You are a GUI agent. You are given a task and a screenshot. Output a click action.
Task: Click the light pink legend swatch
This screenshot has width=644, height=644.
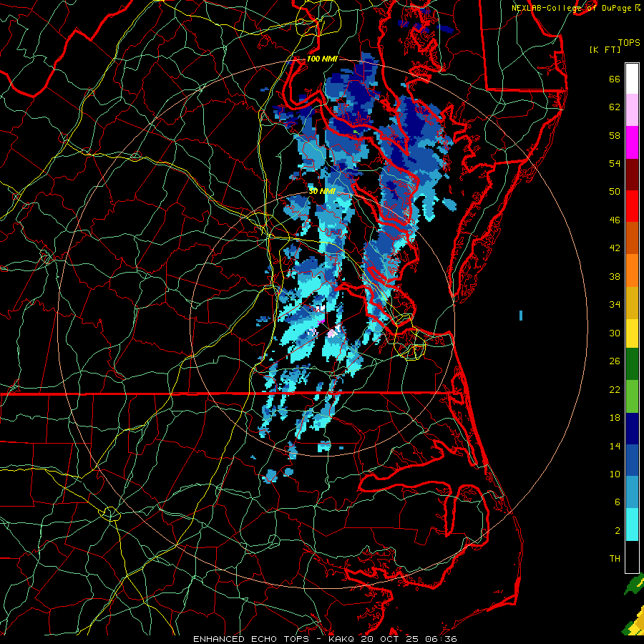(x=632, y=110)
